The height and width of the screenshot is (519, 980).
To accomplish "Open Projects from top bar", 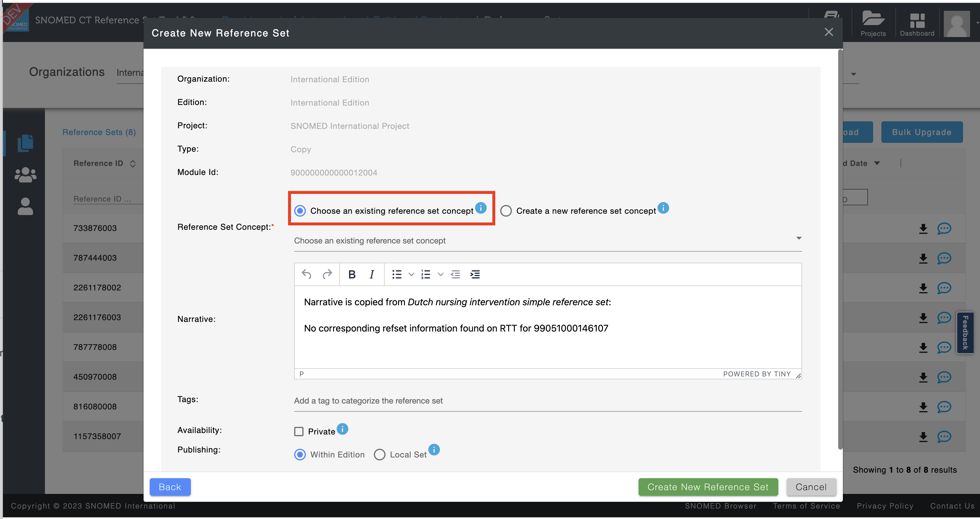I will (873, 24).
